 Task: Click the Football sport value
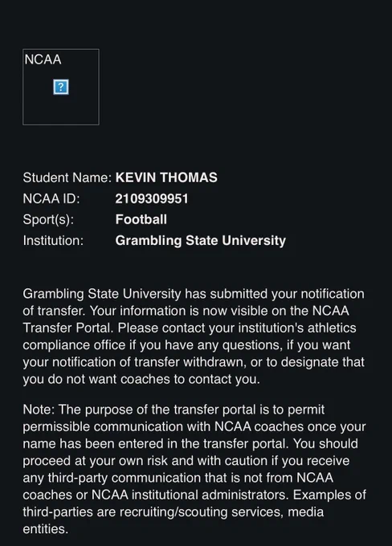[x=141, y=219]
